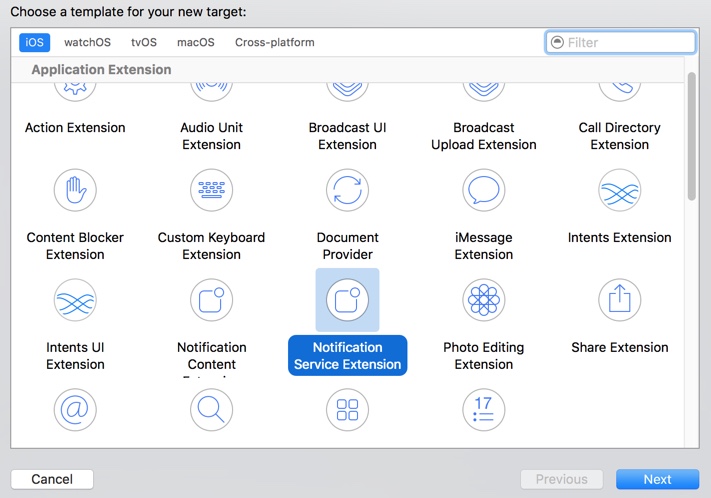Select the Document Provider sync icon

tap(347, 190)
